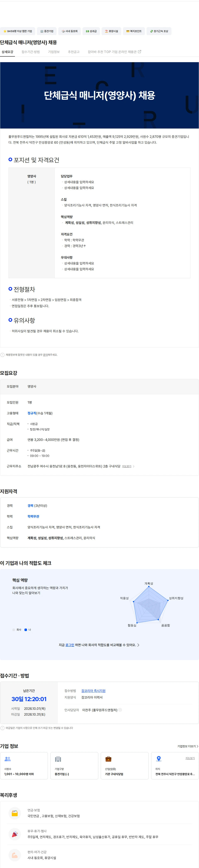Switch to the 상세요강 tab

point(7,52)
